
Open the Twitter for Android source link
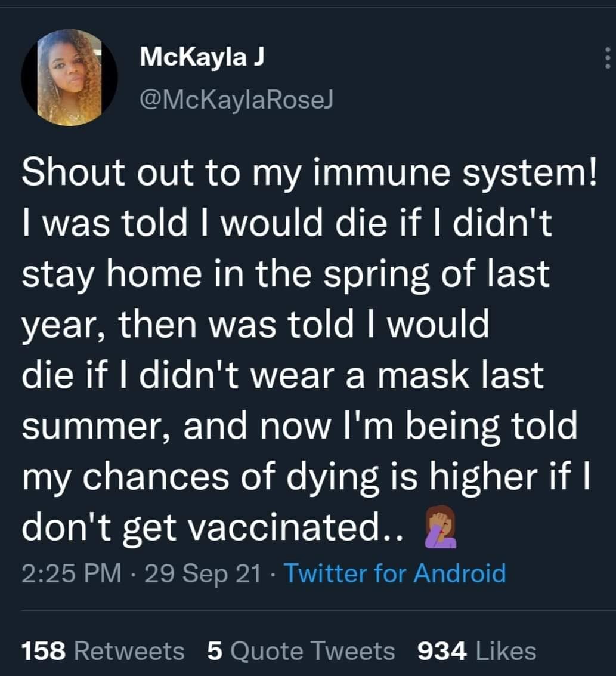tap(395, 574)
